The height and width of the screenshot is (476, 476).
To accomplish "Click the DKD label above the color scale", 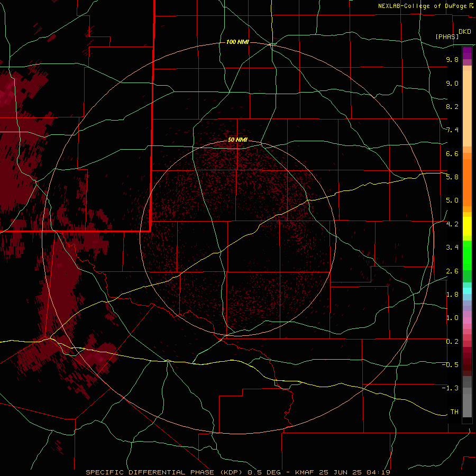I will 464,32.
